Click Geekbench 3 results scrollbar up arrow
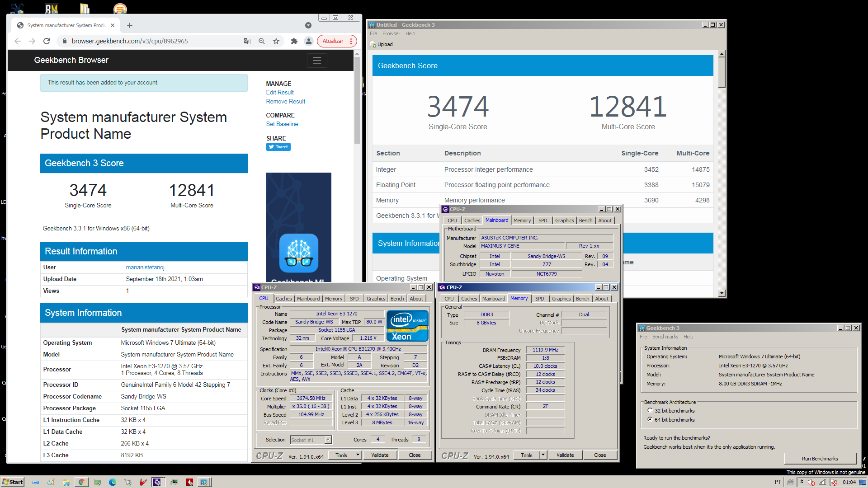The width and height of the screenshot is (868, 488). click(x=722, y=54)
